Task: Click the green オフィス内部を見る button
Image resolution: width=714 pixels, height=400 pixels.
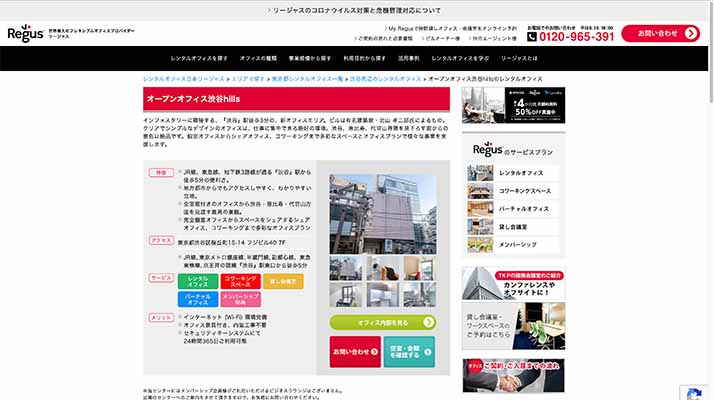Action: click(x=383, y=322)
